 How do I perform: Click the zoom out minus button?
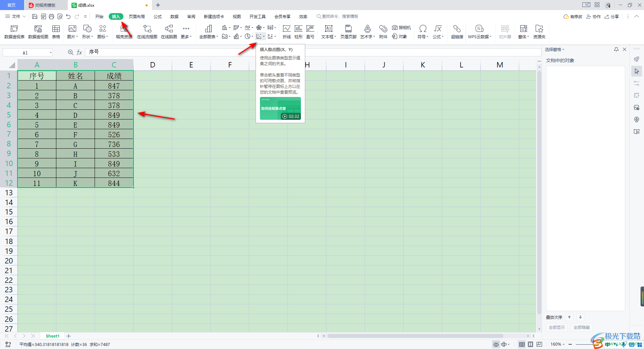[x=570, y=344]
